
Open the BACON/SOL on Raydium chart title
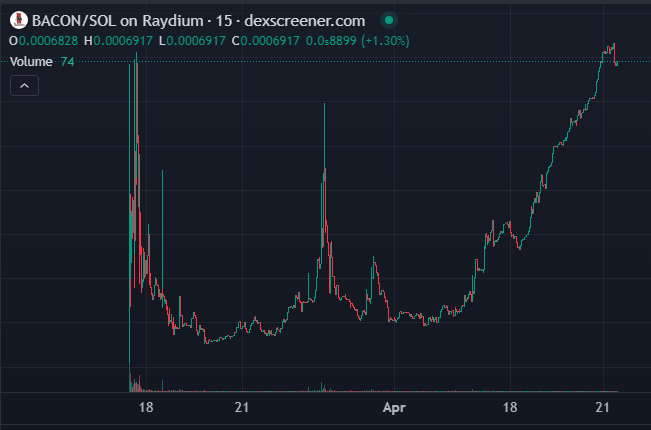point(198,21)
